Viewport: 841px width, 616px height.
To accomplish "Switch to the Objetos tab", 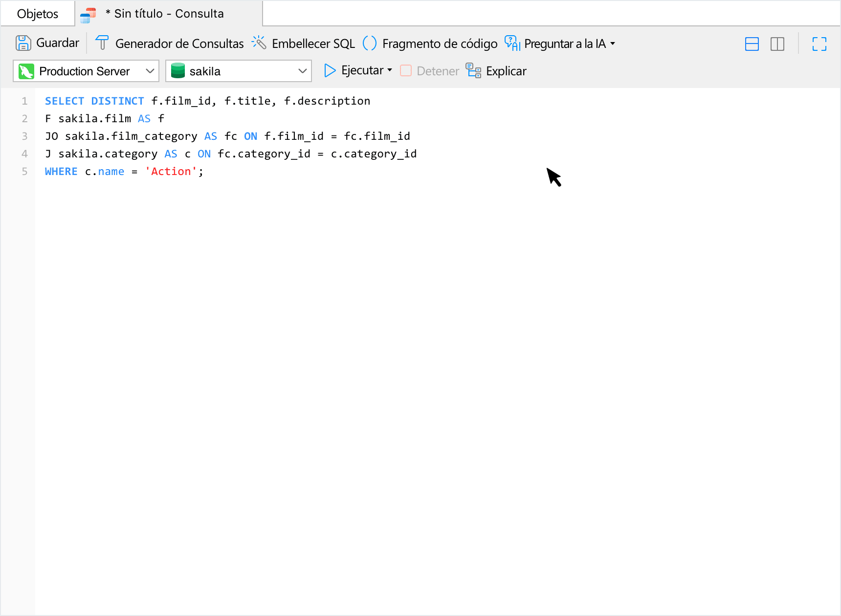I will tap(38, 14).
